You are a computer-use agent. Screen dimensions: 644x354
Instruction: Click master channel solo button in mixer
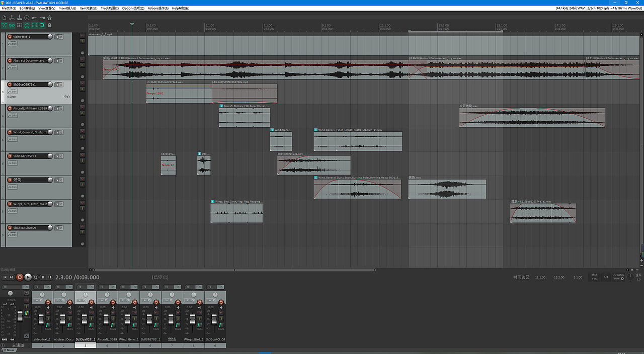(x=26, y=306)
